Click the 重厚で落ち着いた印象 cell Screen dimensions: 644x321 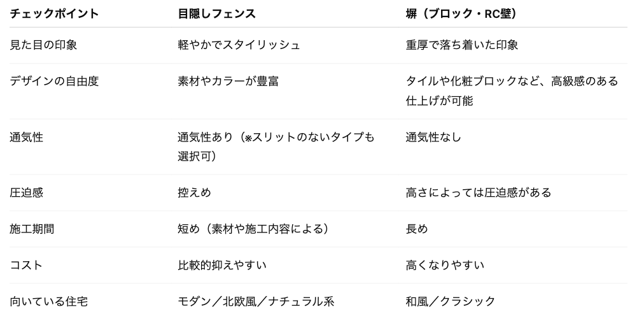(x=462, y=45)
